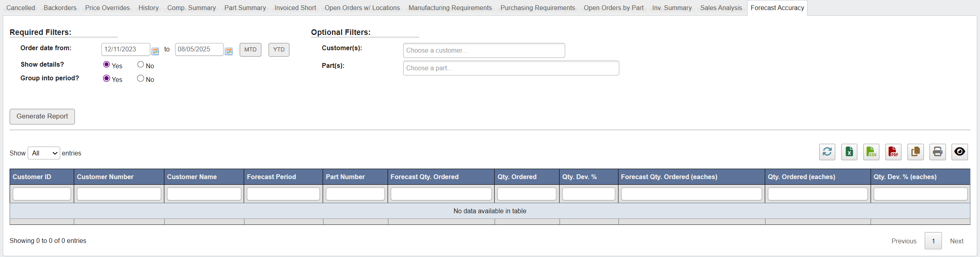Click the Order date from field

point(126,49)
